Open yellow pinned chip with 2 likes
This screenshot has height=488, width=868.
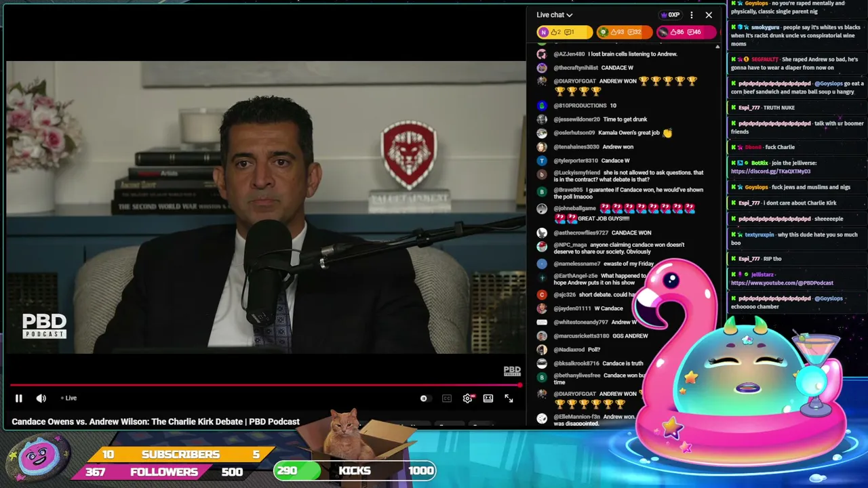564,33
